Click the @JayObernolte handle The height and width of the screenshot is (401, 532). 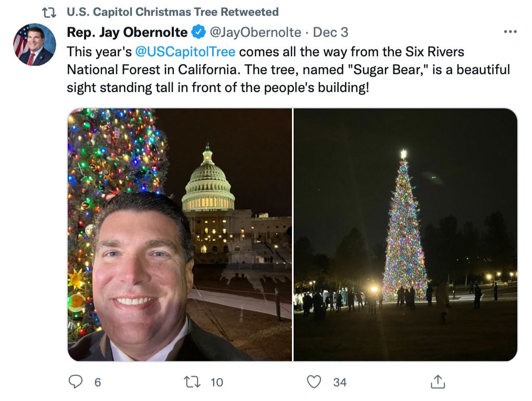pyautogui.click(x=255, y=32)
